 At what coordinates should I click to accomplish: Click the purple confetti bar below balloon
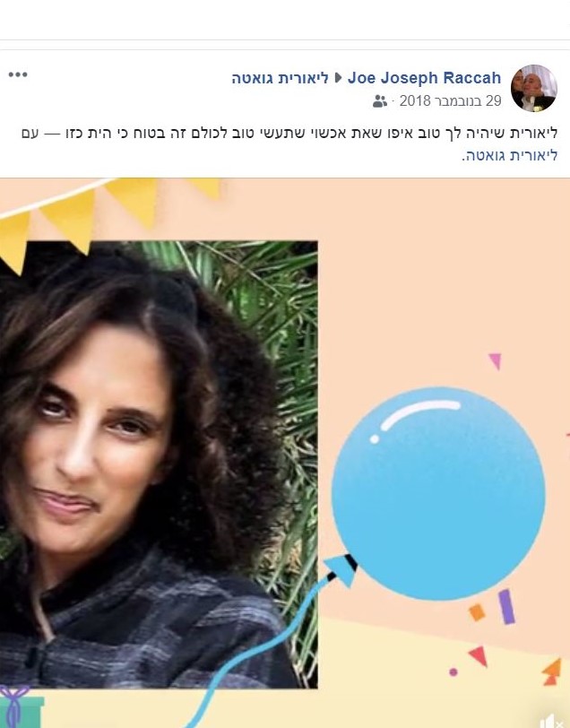(x=507, y=606)
